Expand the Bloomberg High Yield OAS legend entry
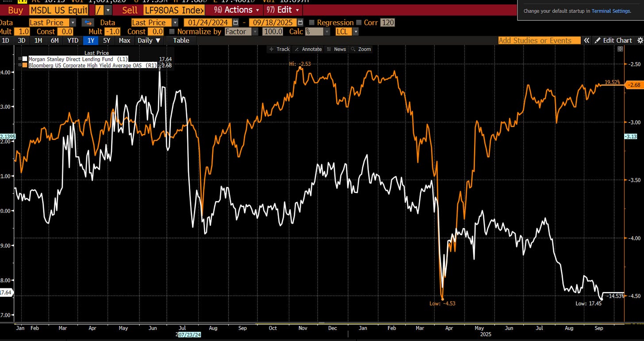 click(20, 65)
